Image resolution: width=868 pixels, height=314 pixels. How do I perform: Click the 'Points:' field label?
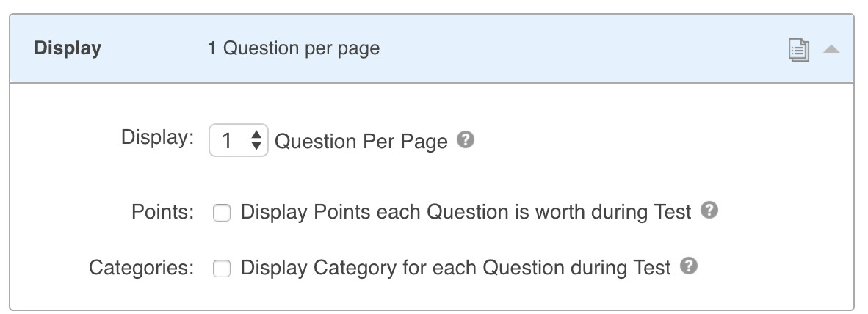(162, 213)
